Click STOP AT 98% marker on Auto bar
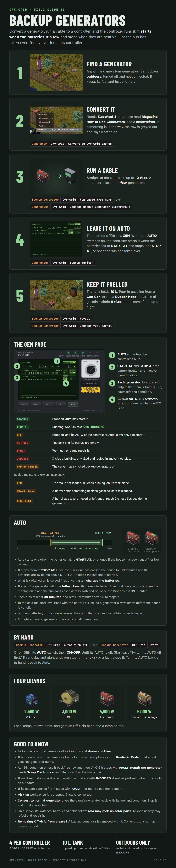This screenshot has width=176, height=868. point(103,542)
